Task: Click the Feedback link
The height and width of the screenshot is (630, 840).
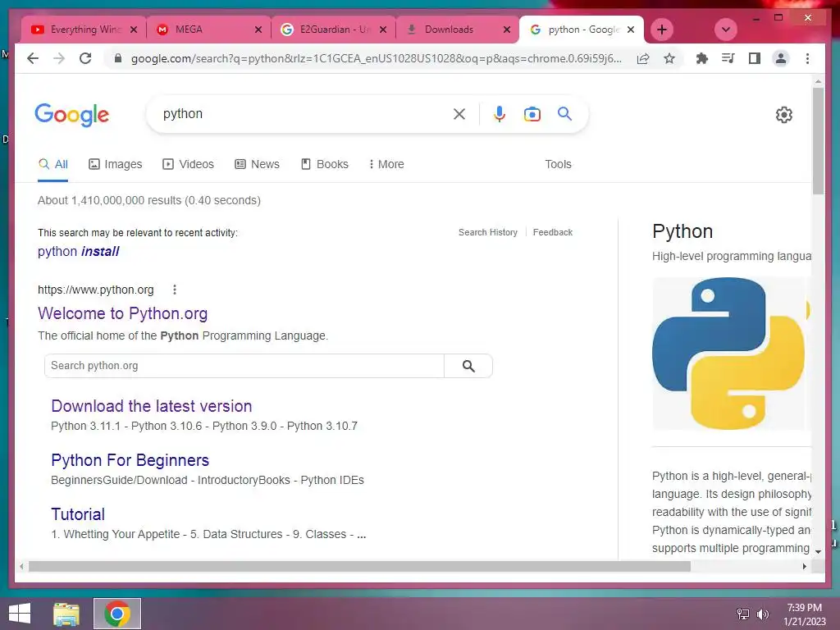Action: coord(553,232)
